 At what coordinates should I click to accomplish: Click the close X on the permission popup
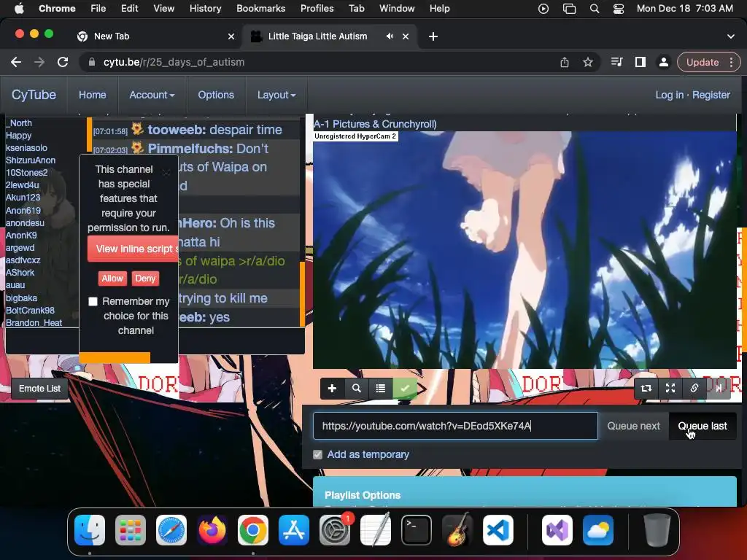166,172
